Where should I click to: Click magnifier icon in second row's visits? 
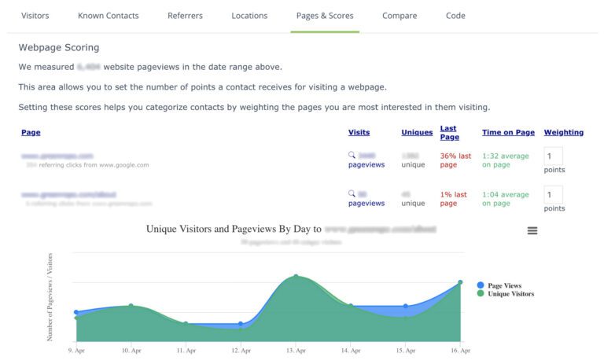(352, 193)
